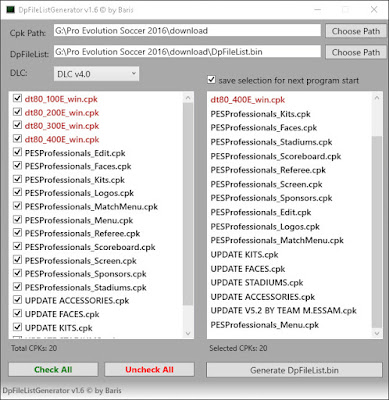Image resolution: width=389 pixels, height=400 pixels.
Task: Select UPDATE V5.2 BY TEAM M.ESSAM.cpk
Action: point(283,311)
